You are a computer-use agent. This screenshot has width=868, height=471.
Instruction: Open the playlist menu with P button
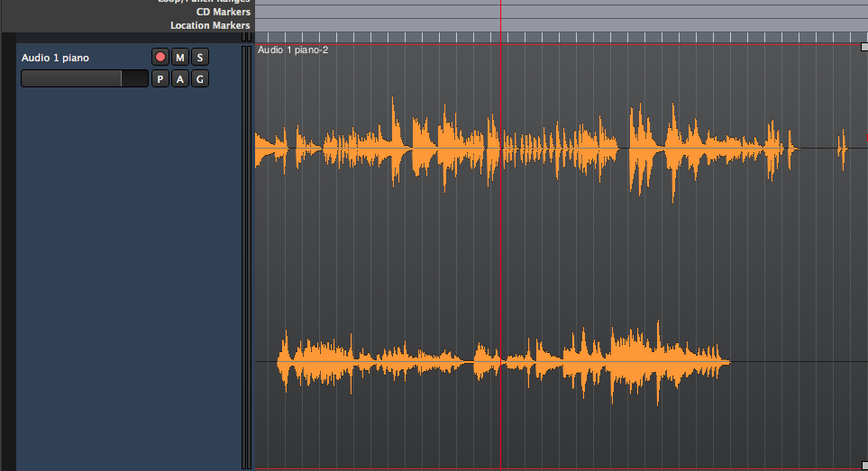160,79
